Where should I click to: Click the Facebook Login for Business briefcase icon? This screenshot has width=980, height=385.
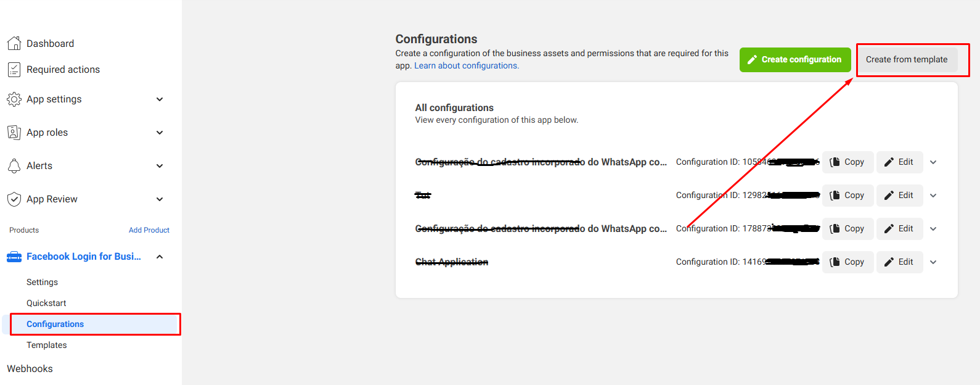(14, 257)
